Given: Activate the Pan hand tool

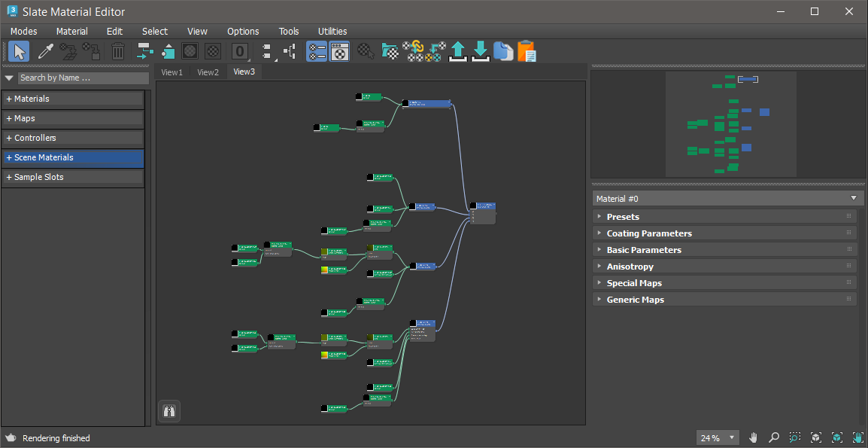Looking at the screenshot, I should [753, 437].
